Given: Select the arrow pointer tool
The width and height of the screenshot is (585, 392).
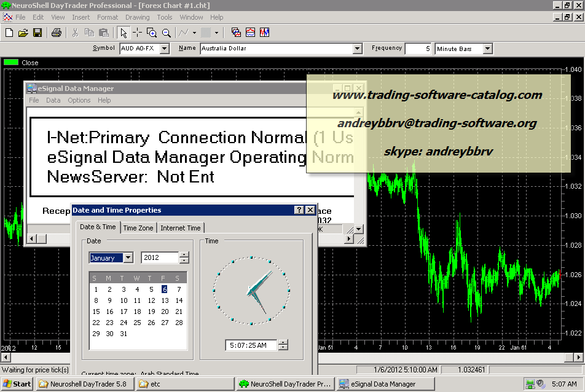Looking at the screenshot, I should (x=124, y=33).
